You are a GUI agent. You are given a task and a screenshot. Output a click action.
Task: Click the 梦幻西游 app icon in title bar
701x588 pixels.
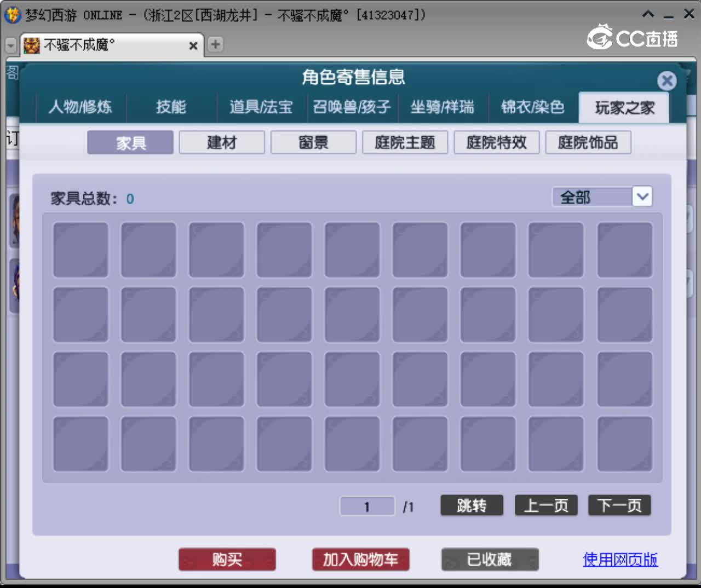click(12, 15)
